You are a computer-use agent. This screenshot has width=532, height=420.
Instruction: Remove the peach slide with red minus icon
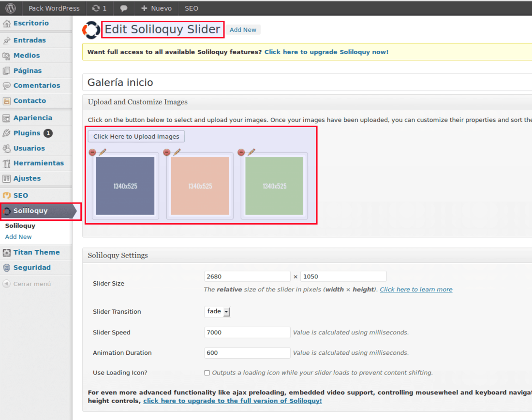[x=166, y=152]
